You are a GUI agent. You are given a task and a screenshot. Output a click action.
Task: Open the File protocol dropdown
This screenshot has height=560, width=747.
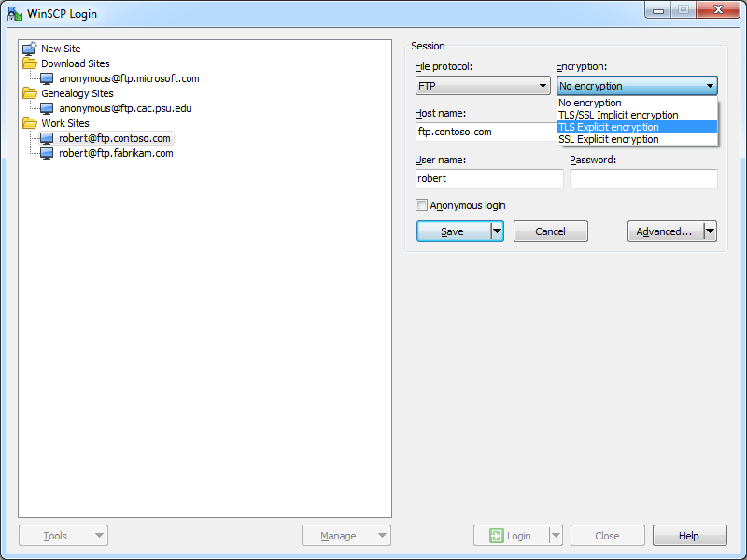tap(483, 86)
